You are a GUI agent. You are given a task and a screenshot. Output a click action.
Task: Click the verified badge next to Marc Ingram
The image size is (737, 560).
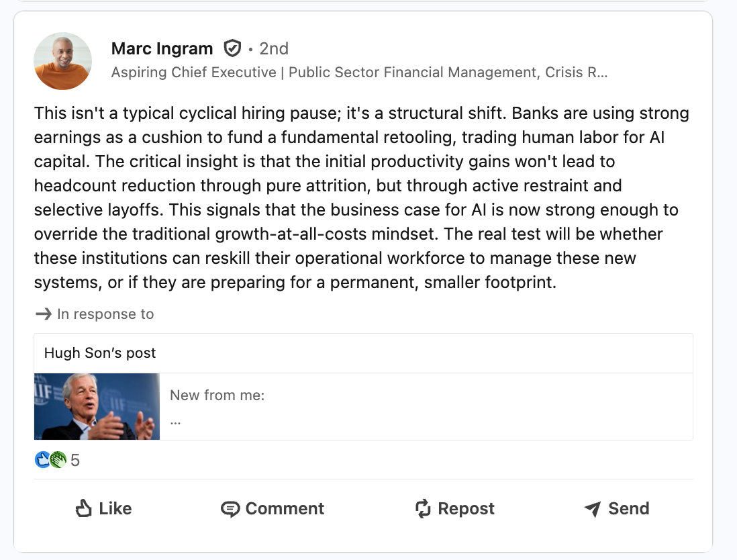[x=232, y=48]
